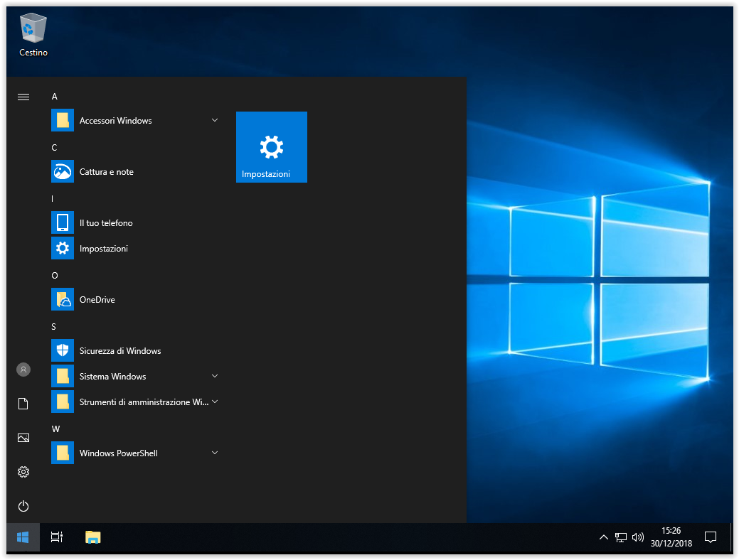
Task: Expand Strumenti di amministrazione chevron
Action: coord(214,402)
